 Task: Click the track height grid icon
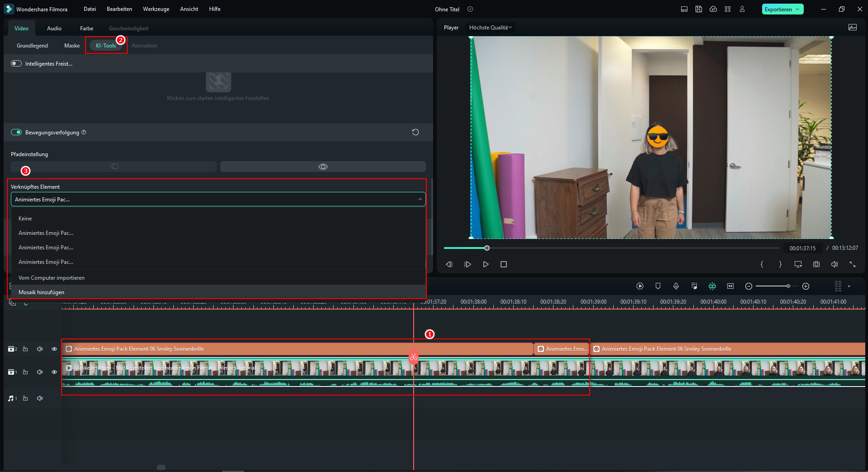838,286
